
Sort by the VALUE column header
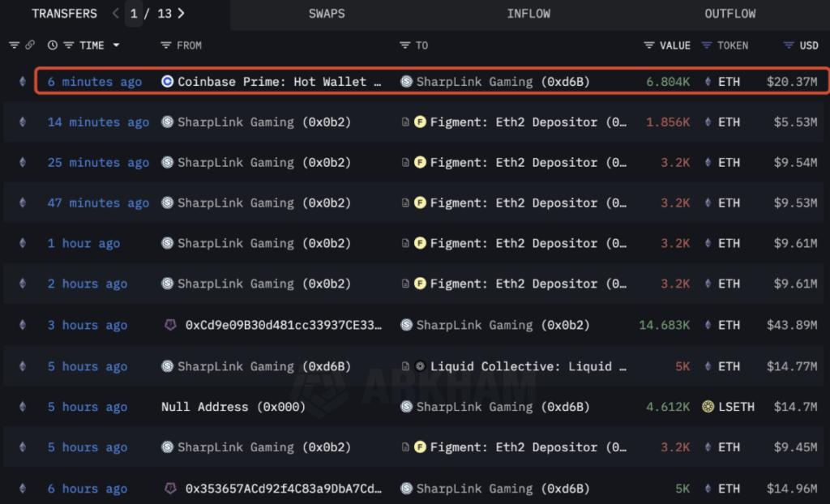675,45
